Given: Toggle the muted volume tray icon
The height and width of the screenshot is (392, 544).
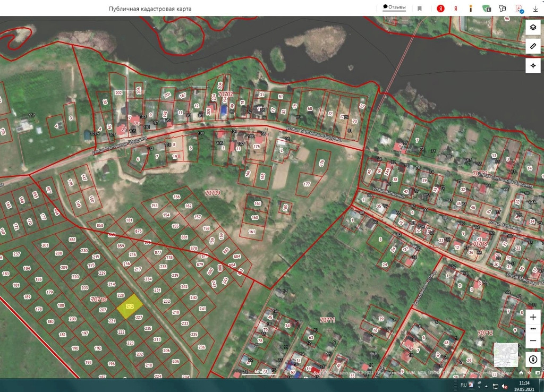Looking at the screenshot, I should pos(504,385).
